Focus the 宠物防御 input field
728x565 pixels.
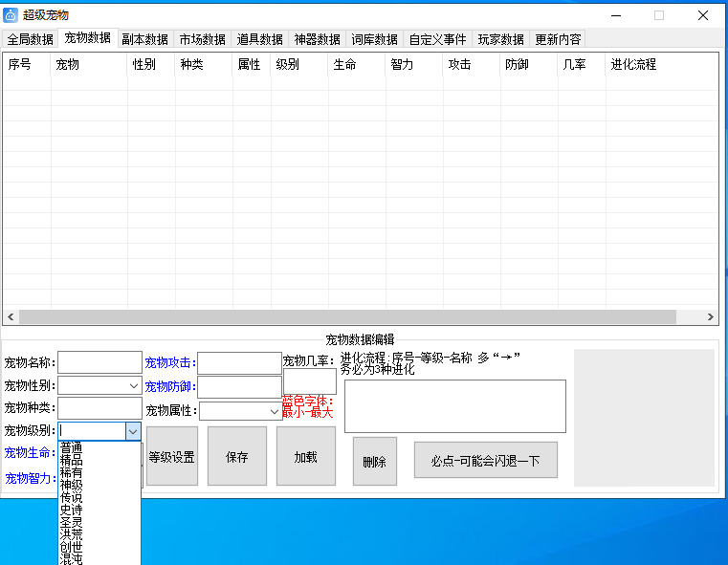coord(239,387)
